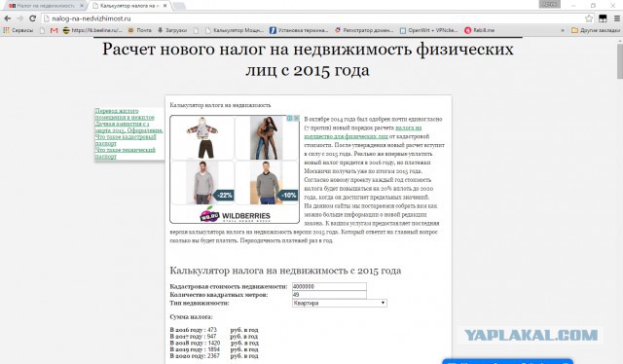The width and height of the screenshot is (623, 364).
Task: Open link Что такое кадастровый паспорт
Action: [x=126, y=140]
